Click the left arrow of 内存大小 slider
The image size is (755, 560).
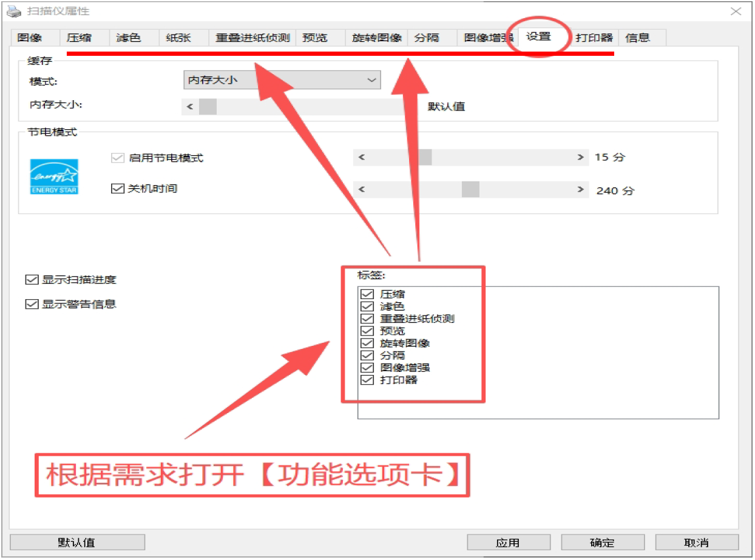tap(190, 107)
